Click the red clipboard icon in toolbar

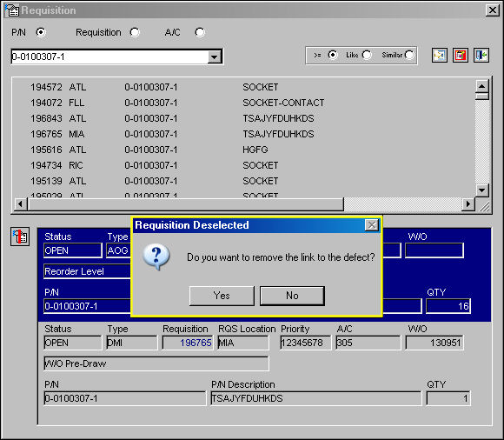[x=461, y=56]
